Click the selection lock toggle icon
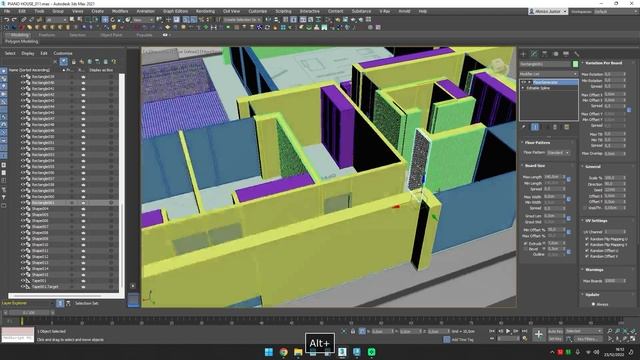The image size is (640, 360). coord(353,331)
